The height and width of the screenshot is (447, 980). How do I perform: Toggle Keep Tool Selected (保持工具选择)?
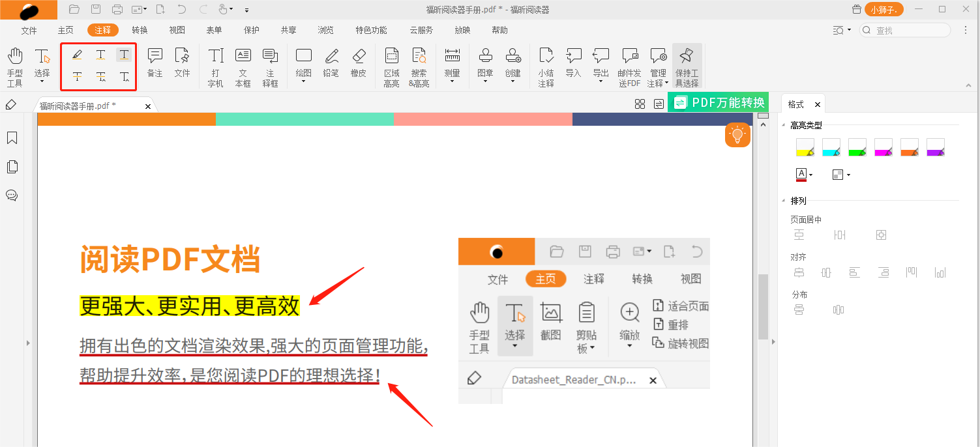point(686,66)
